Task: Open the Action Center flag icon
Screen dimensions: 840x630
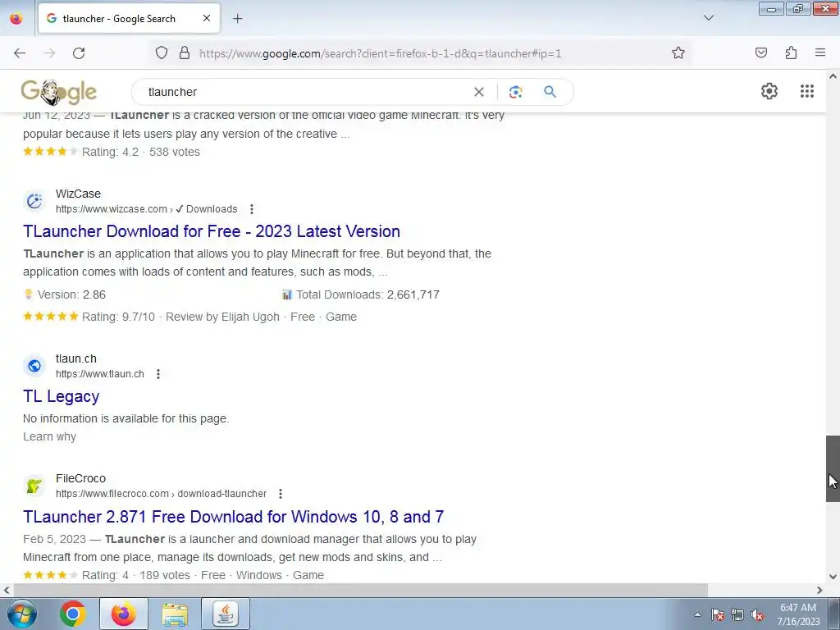Action: 718,614
